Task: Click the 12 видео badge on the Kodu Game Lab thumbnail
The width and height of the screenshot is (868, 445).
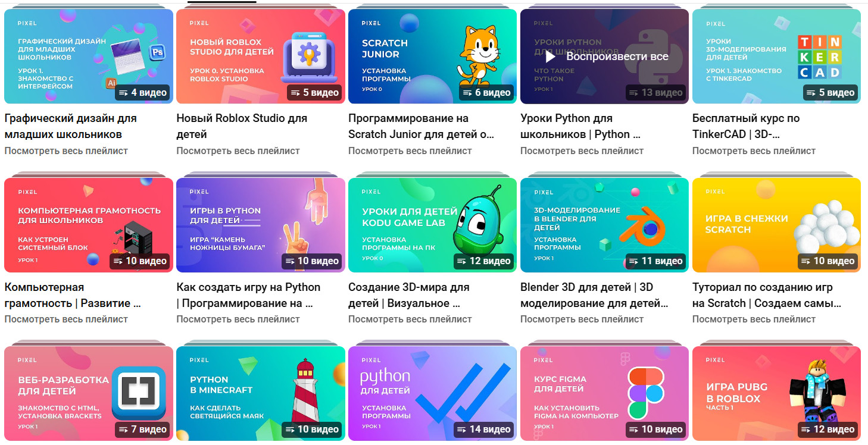Action: coord(483,261)
